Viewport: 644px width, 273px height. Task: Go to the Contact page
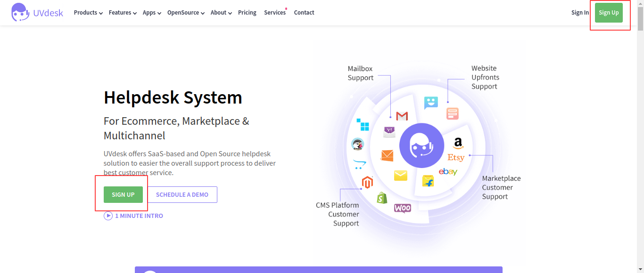point(304,13)
